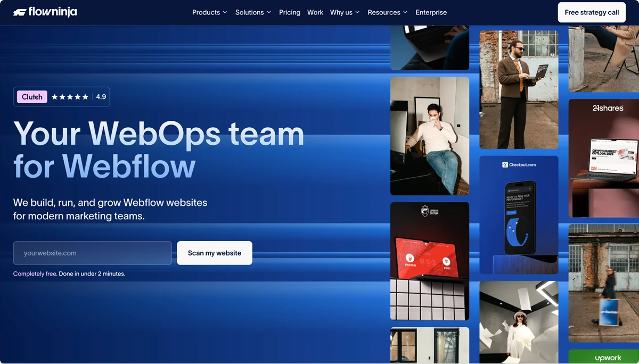Click the flowninja logo
Viewport: 639px width, 364px height.
pos(45,12)
